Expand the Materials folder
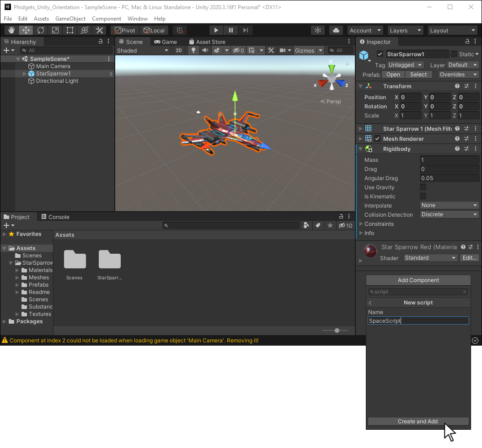The height and width of the screenshot is (448, 482). pyautogui.click(x=17, y=270)
